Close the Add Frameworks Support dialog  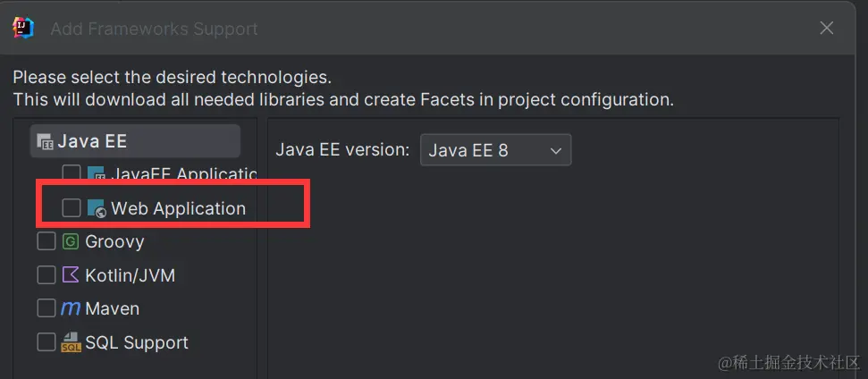click(827, 29)
